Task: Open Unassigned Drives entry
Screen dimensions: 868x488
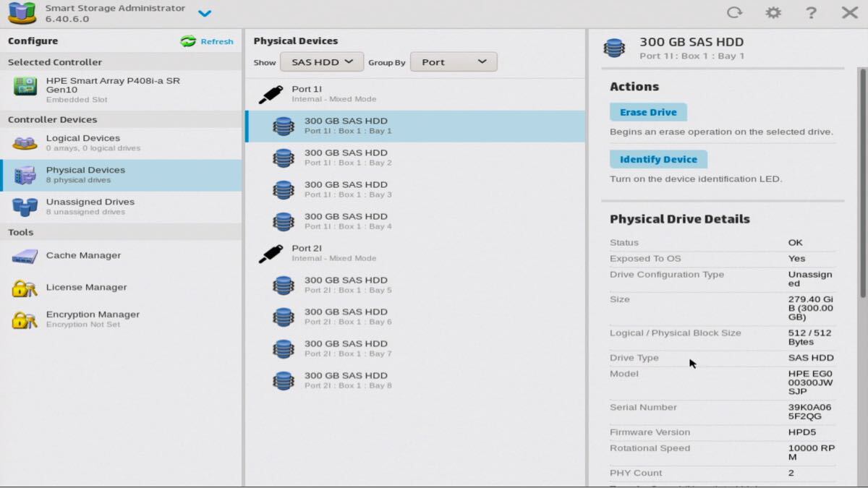Action: coord(121,207)
